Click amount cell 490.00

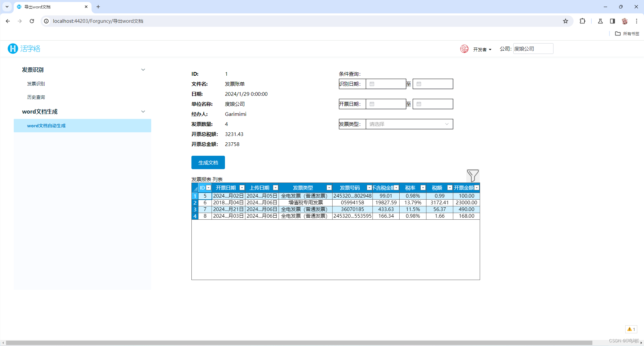[x=466, y=209]
